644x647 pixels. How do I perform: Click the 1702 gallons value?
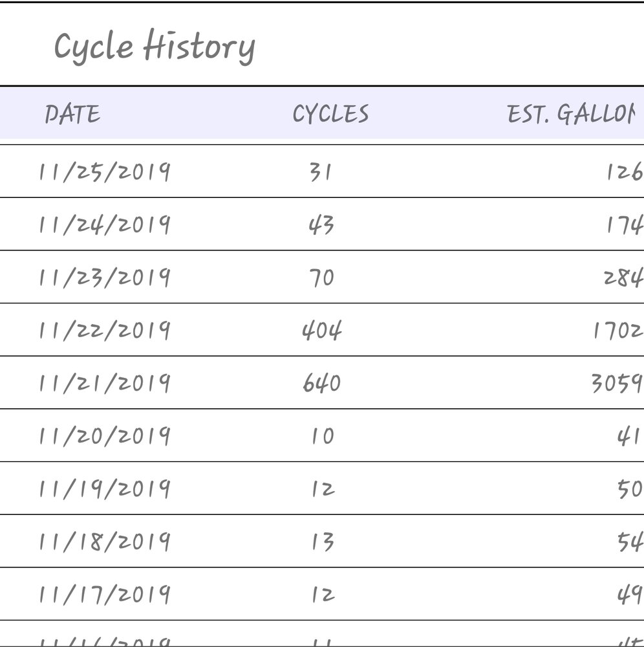point(618,330)
